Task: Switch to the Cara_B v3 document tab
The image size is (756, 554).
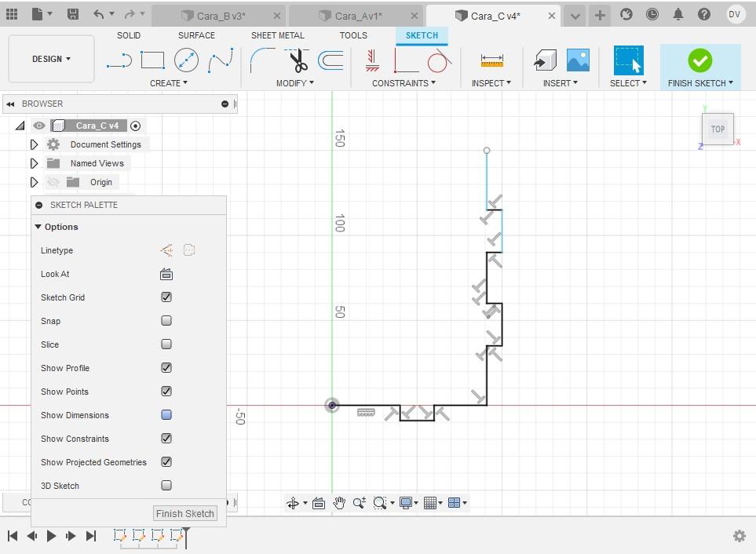Action: pyautogui.click(x=221, y=16)
